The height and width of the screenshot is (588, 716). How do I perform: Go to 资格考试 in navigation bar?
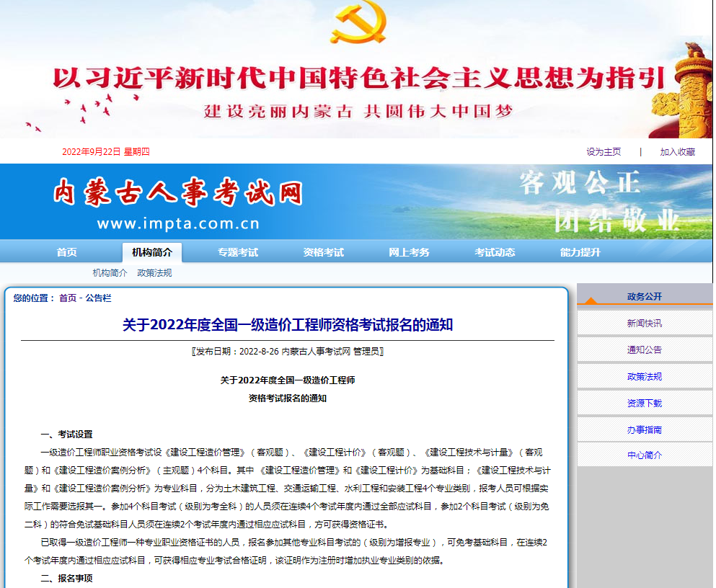click(324, 252)
